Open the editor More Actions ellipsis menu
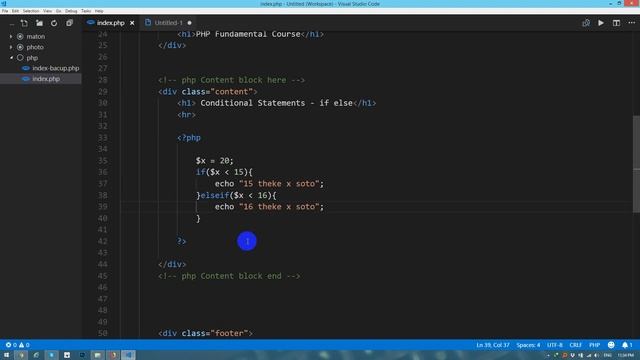 (631, 23)
